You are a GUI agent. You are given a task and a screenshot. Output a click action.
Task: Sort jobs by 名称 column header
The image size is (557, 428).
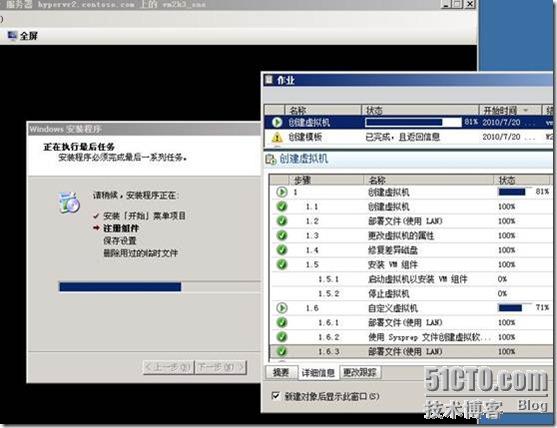pyautogui.click(x=323, y=110)
